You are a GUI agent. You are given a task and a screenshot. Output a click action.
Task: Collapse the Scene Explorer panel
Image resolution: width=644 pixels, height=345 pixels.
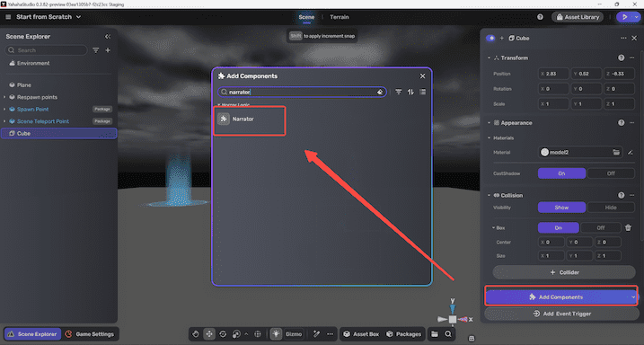108,37
